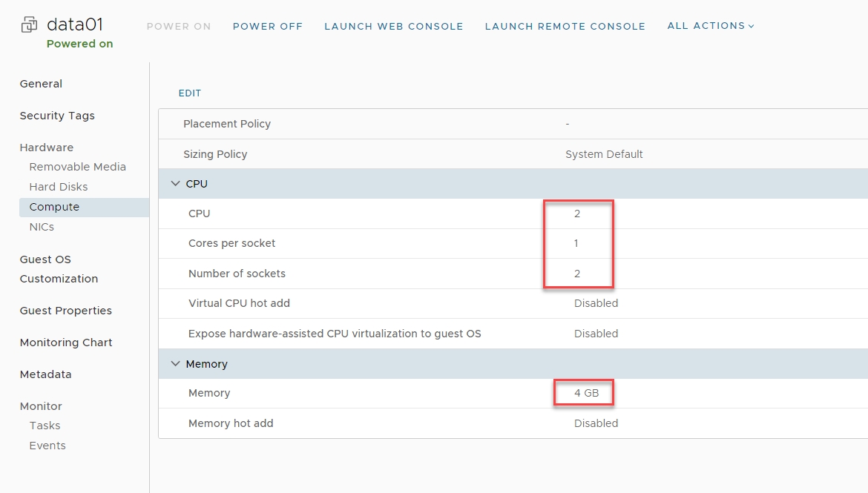The width and height of the screenshot is (868, 493).
Task: Power off the virtual machine
Action: [267, 26]
